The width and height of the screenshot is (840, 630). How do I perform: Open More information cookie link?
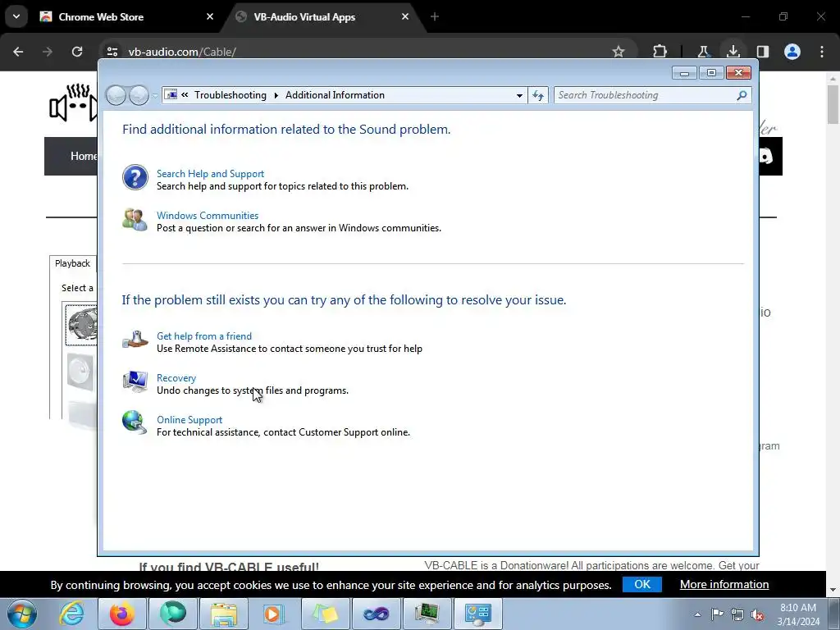click(x=724, y=584)
